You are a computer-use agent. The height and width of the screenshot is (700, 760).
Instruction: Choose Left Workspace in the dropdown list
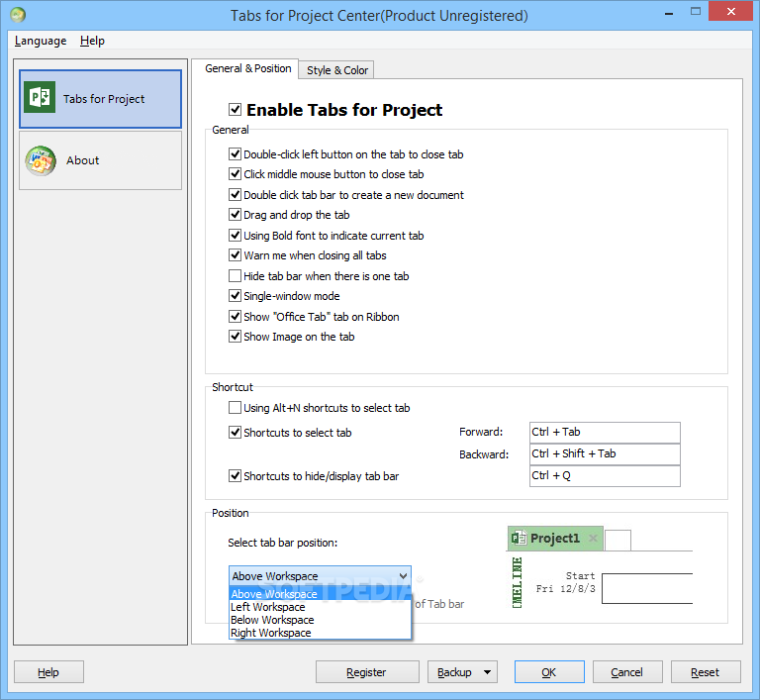click(320, 607)
